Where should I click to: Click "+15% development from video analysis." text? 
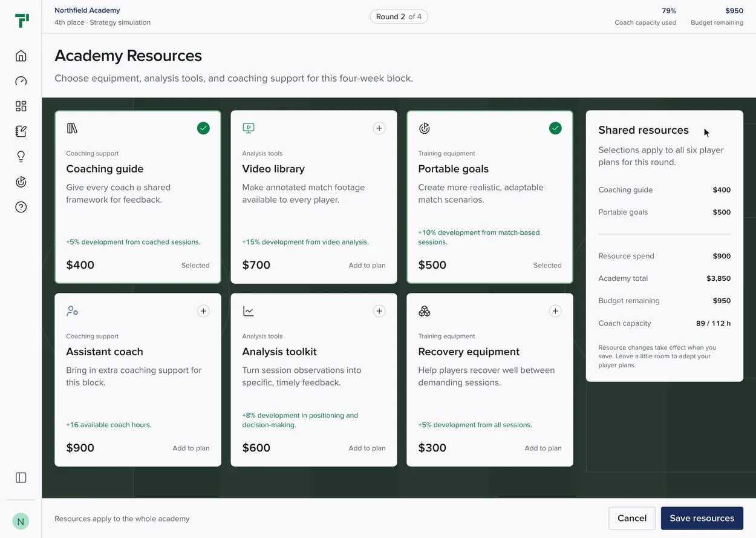point(305,242)
